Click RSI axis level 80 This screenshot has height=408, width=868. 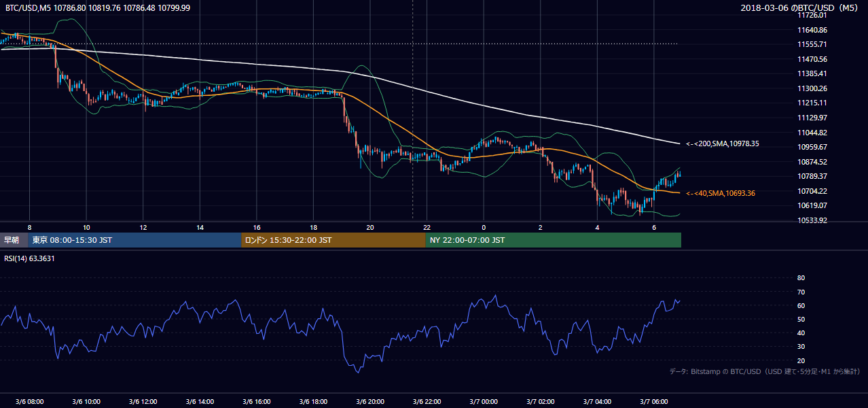(801, 278)
